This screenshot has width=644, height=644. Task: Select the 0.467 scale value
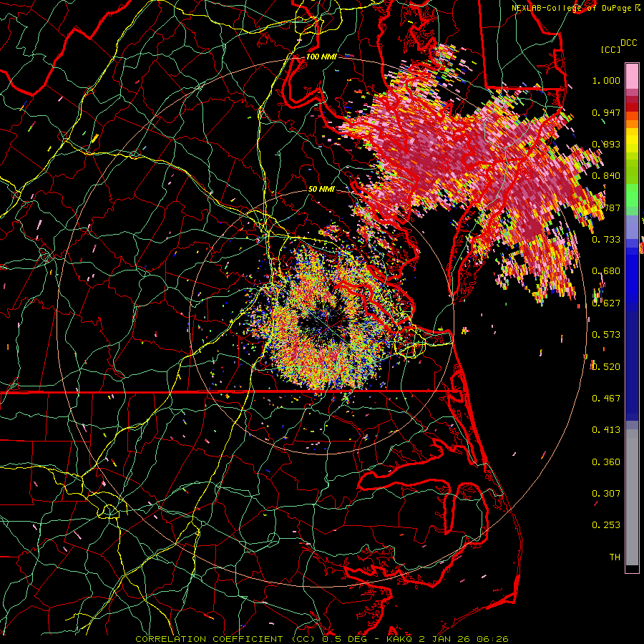point(606,399)
